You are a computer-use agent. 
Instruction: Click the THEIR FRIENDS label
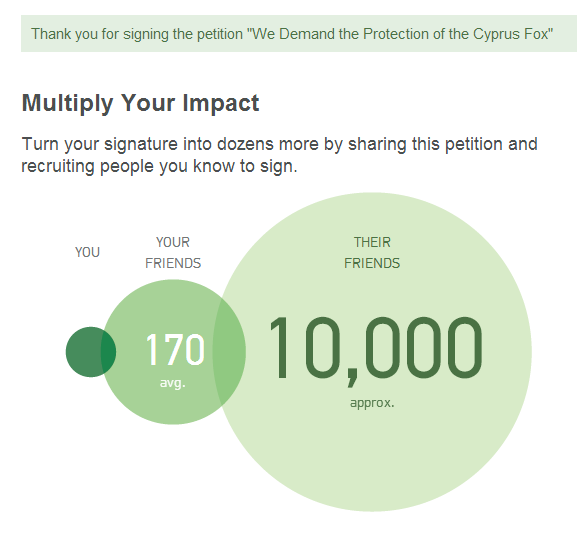pyautogui.click(x=372, y=252)
